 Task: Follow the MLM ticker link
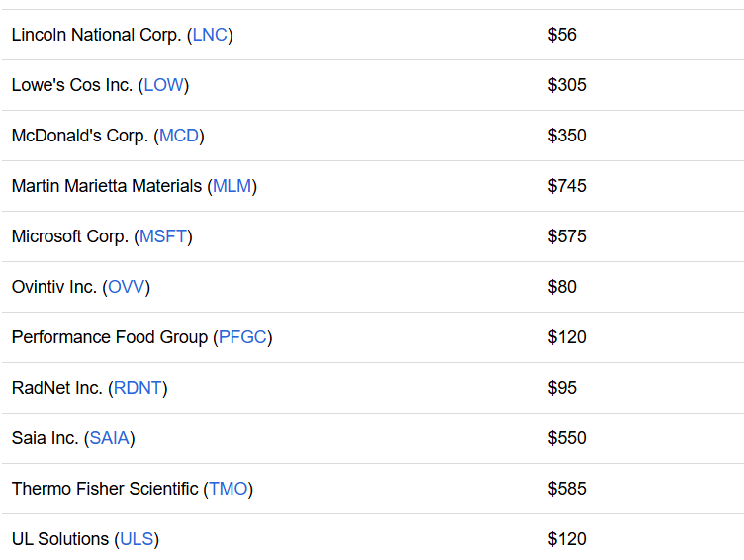tap(232, 186)
